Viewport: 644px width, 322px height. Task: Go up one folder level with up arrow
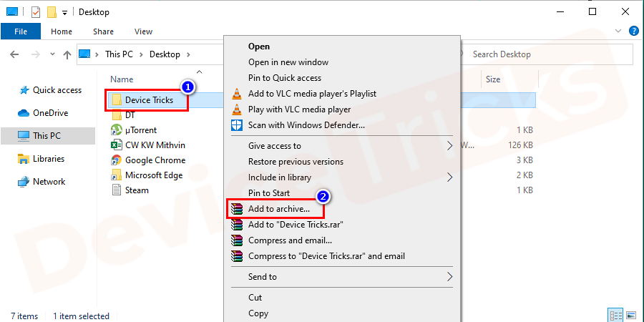67,54
